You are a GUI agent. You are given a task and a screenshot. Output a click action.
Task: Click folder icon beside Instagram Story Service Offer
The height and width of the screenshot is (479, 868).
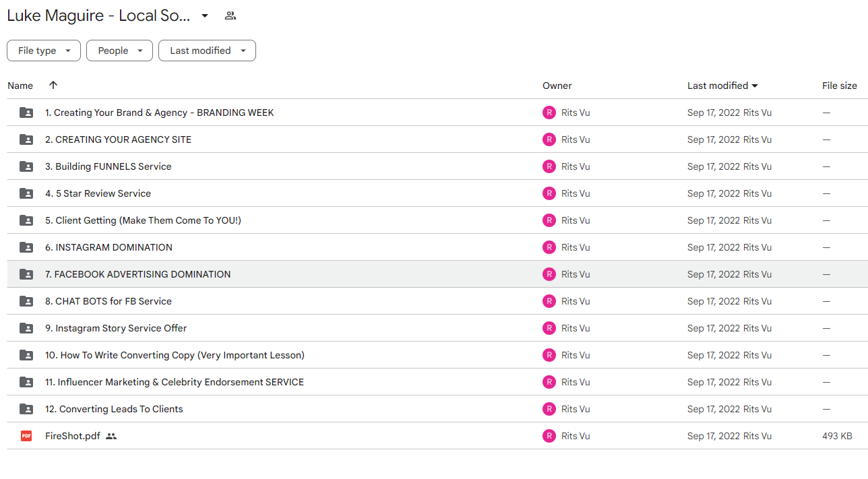tap(26, 328)
